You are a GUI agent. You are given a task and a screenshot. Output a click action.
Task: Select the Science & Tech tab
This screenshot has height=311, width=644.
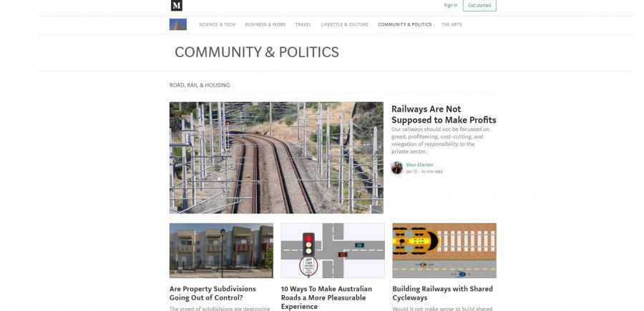point(218,24)
